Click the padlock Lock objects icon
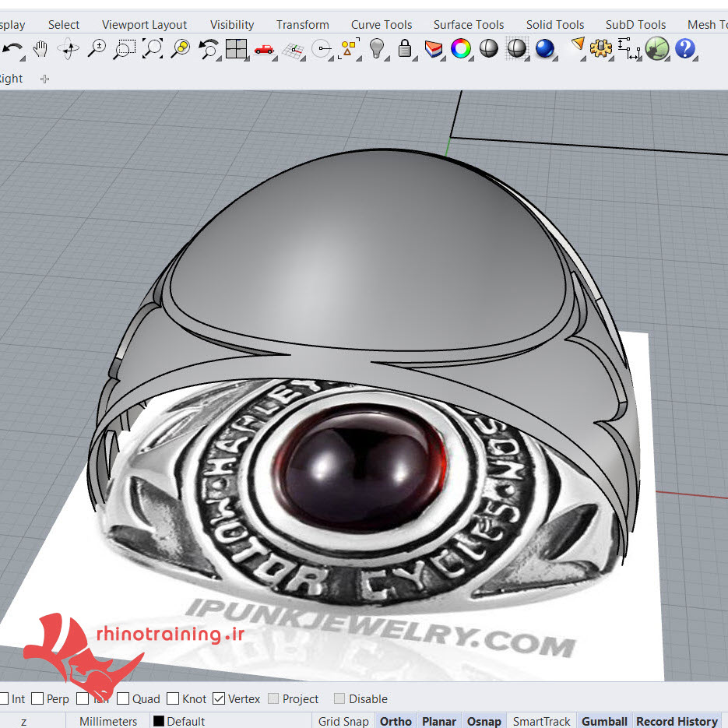This screenshot has width=728, height=728. [405, 49]
